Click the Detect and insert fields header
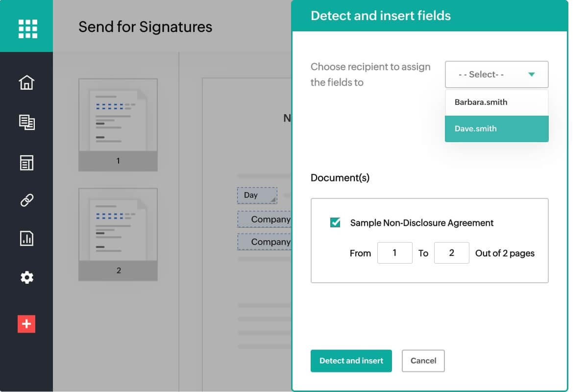 coord(382,16)
